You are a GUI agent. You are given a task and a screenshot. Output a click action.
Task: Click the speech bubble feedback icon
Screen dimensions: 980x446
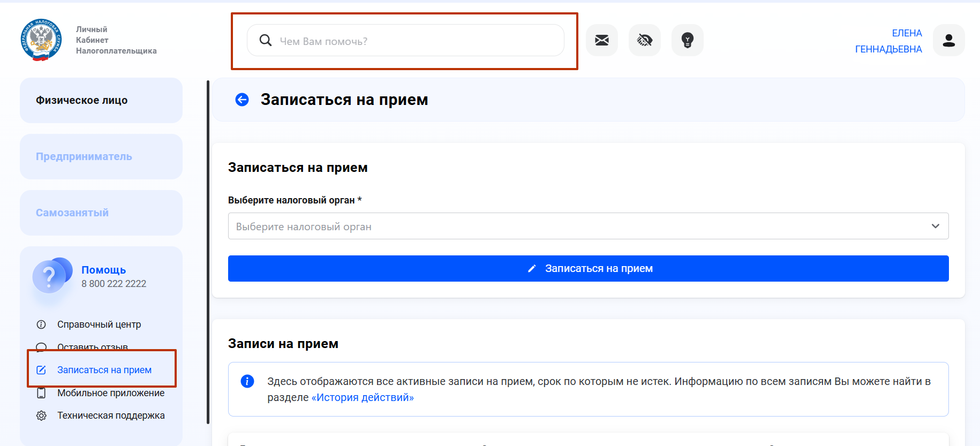click(x=41, y=347)
